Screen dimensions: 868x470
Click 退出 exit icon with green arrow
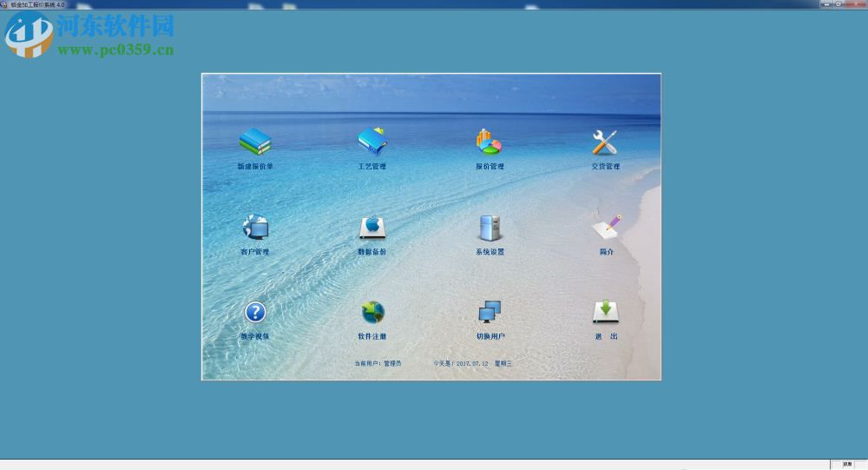606,312
